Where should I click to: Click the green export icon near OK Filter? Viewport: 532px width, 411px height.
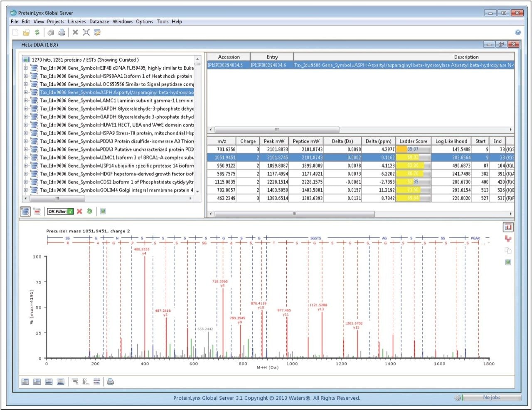(103, 212)
